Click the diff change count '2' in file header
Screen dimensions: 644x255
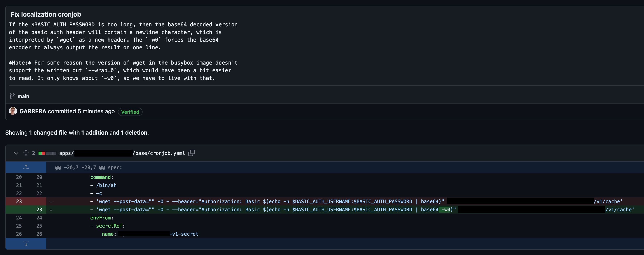33,153
